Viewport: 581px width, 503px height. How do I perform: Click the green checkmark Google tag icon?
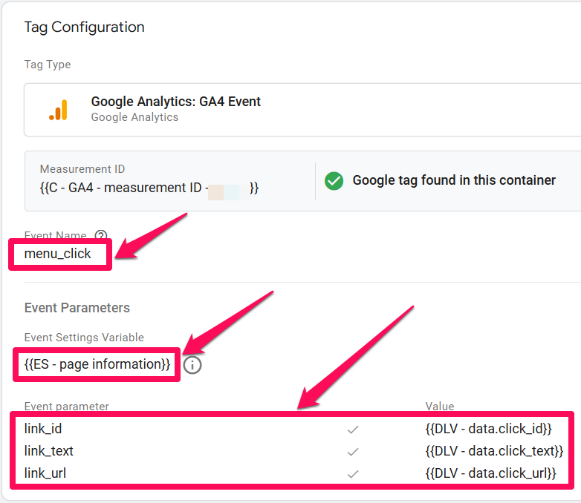coord(334,181)
